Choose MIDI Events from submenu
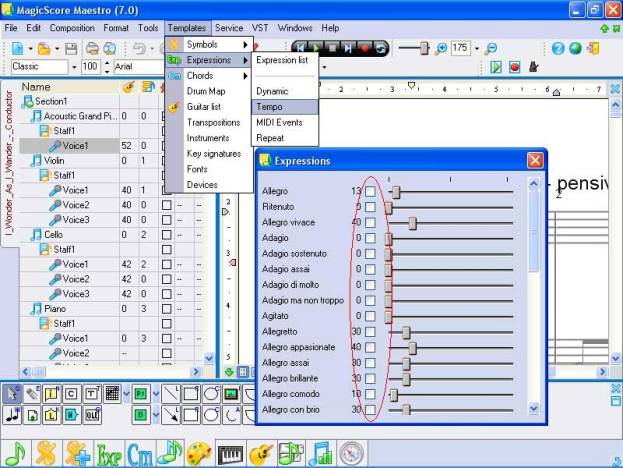623x468 pixels. (x=285, y=122)
